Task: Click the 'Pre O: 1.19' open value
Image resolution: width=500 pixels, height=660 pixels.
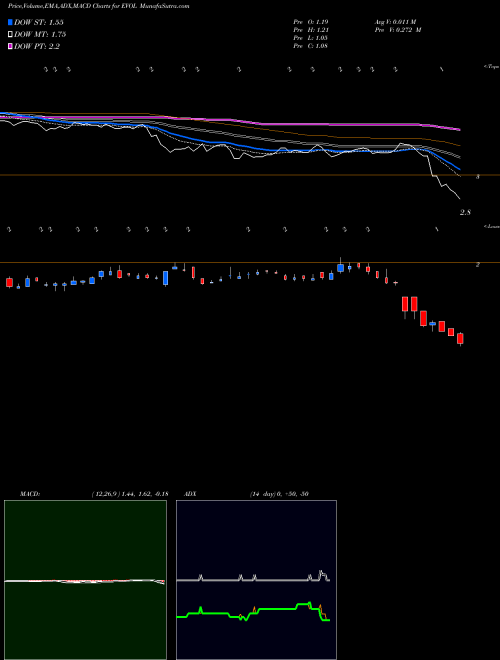Action: (x=311, y=22)
